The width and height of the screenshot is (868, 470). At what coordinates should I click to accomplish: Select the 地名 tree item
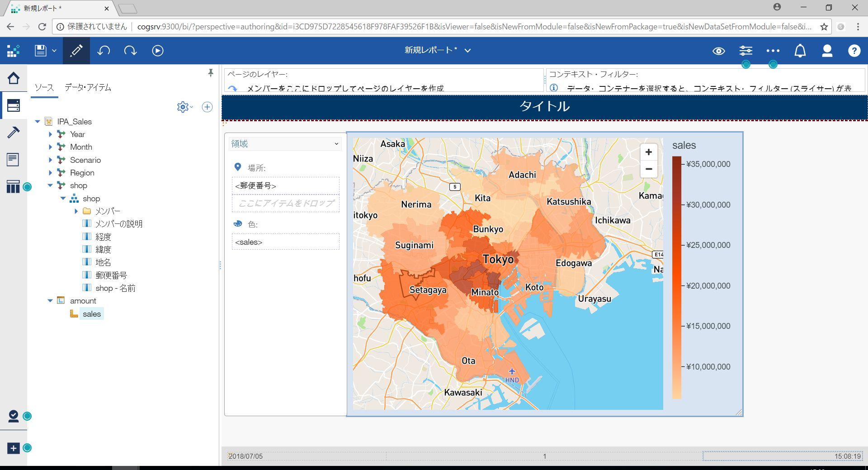103,262
